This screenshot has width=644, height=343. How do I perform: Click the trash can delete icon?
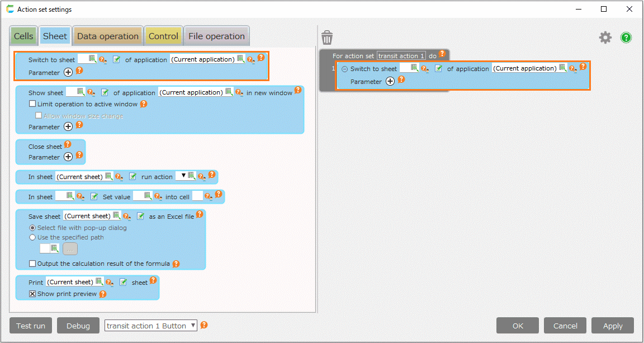327,37
